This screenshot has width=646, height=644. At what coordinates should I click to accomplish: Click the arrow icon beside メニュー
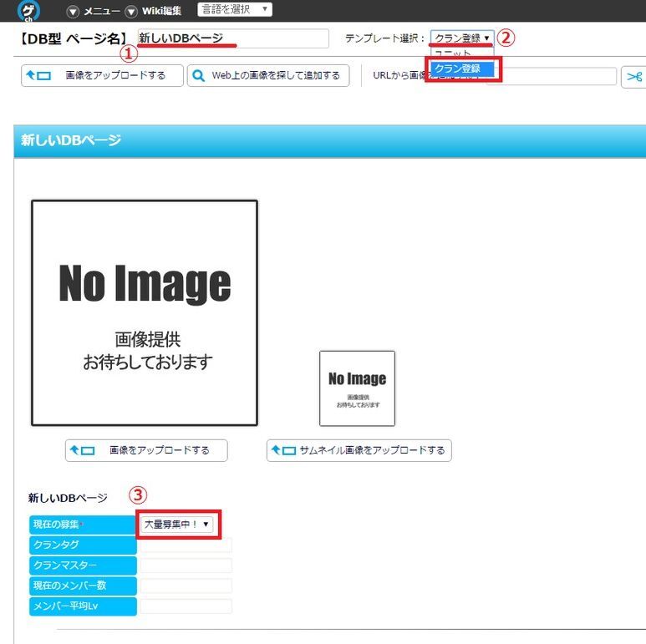[x=73, y=12]
